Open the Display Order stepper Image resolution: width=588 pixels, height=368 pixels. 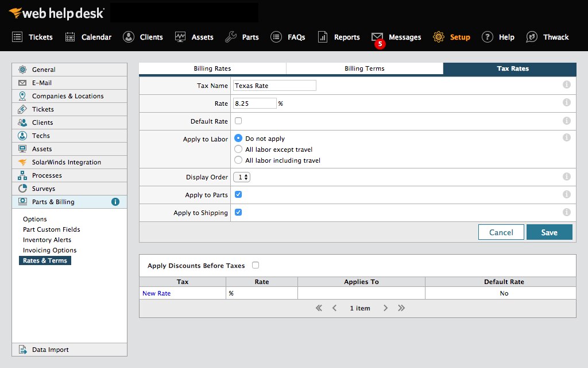pyautogui.click(x=242, y=177)
